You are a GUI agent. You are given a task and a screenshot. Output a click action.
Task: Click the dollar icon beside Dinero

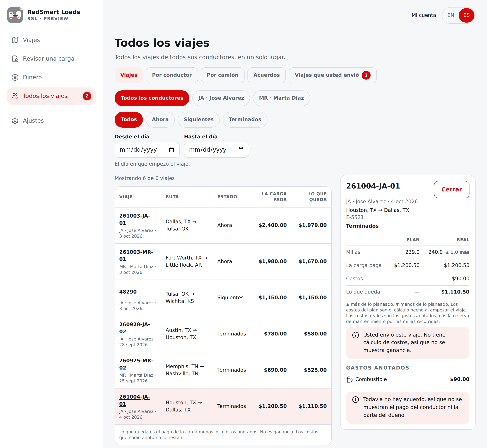point(15,77)
